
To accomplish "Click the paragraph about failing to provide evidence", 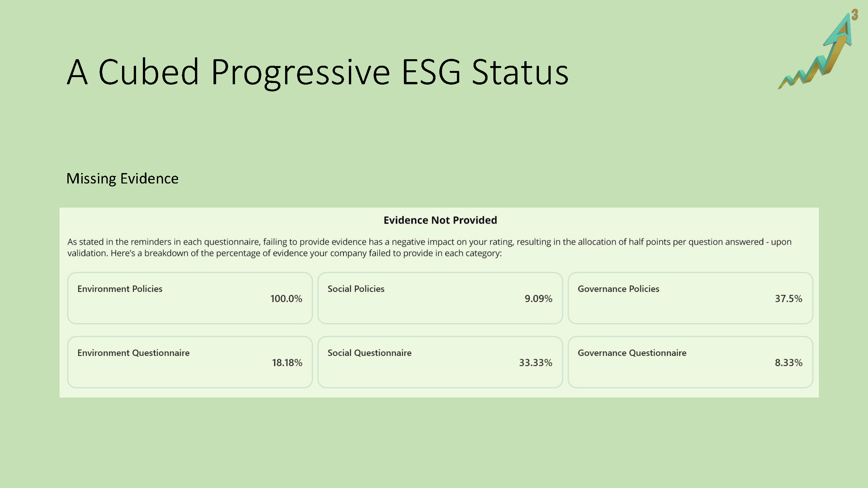I will (429, 248).
